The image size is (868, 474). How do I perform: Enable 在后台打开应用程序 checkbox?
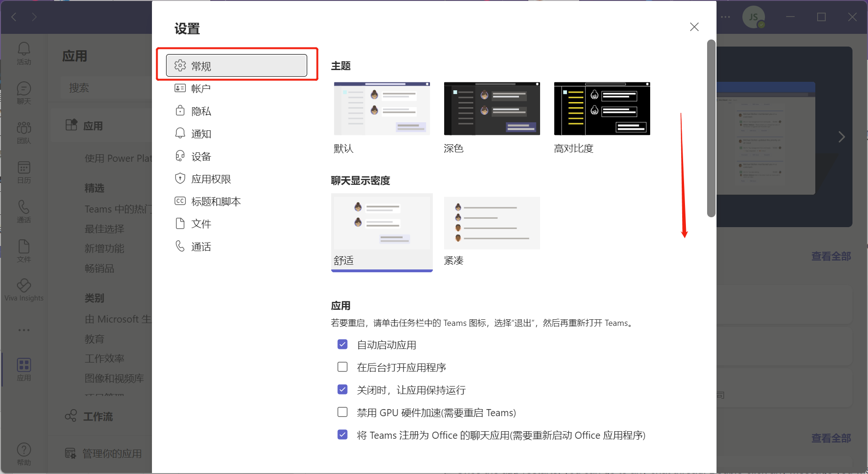pyautogui.click(x=342, y=367)
